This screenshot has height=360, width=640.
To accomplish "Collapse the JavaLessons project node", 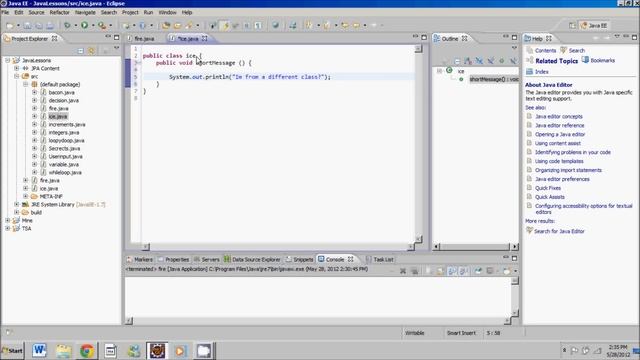I will (x=8, y=60).
